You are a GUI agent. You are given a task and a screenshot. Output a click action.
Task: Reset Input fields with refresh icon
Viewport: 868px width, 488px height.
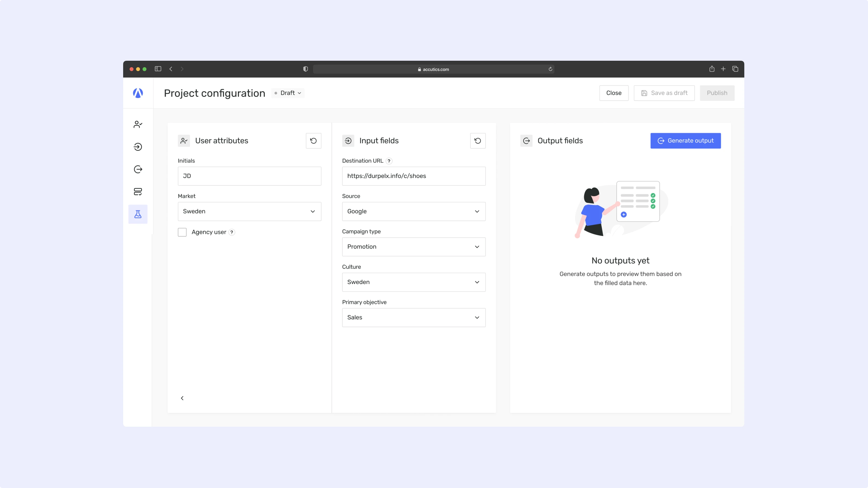[477, 141]
